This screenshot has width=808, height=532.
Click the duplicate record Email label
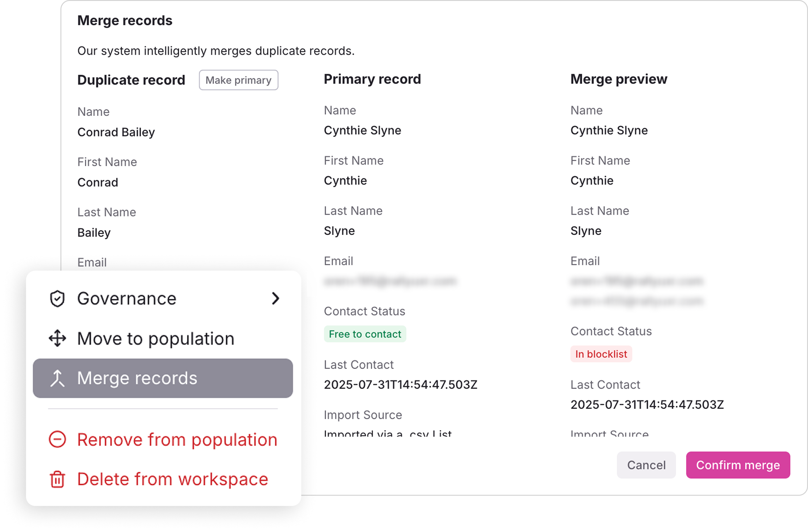[x=92, y=263]
